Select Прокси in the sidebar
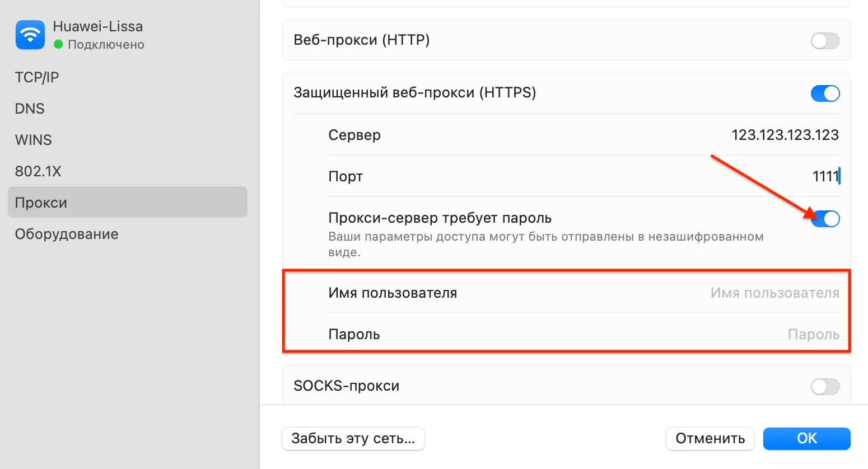The image size is (868, 469). click(x=128, y=202)
